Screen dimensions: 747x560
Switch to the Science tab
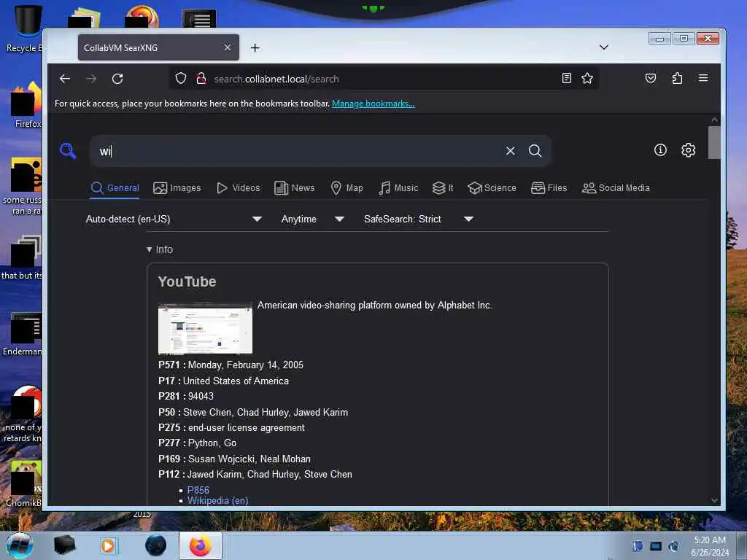pos(492,188)
